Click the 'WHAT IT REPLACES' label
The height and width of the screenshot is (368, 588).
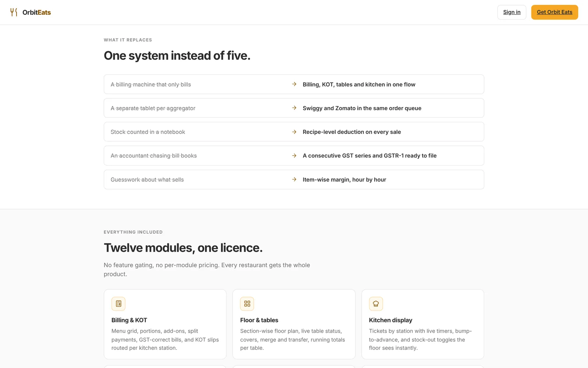tap(128, 40)
